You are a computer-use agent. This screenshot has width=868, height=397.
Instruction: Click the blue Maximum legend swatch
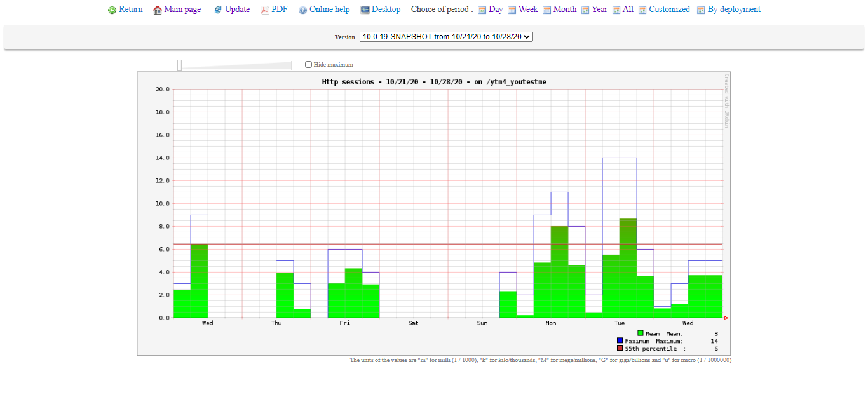[x=620, y=340]
